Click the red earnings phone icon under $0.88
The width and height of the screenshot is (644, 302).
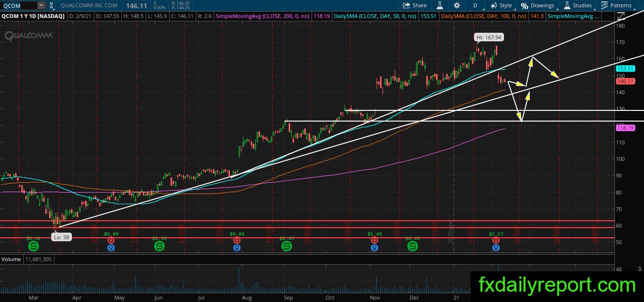click(111, 240)
